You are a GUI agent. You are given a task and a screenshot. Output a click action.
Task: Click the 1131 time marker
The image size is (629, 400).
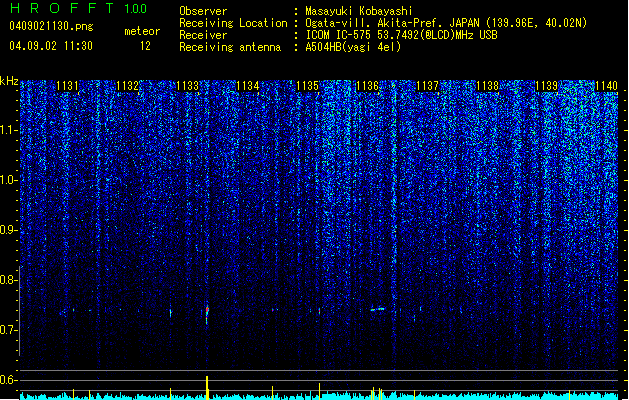[x=67, y=86]
